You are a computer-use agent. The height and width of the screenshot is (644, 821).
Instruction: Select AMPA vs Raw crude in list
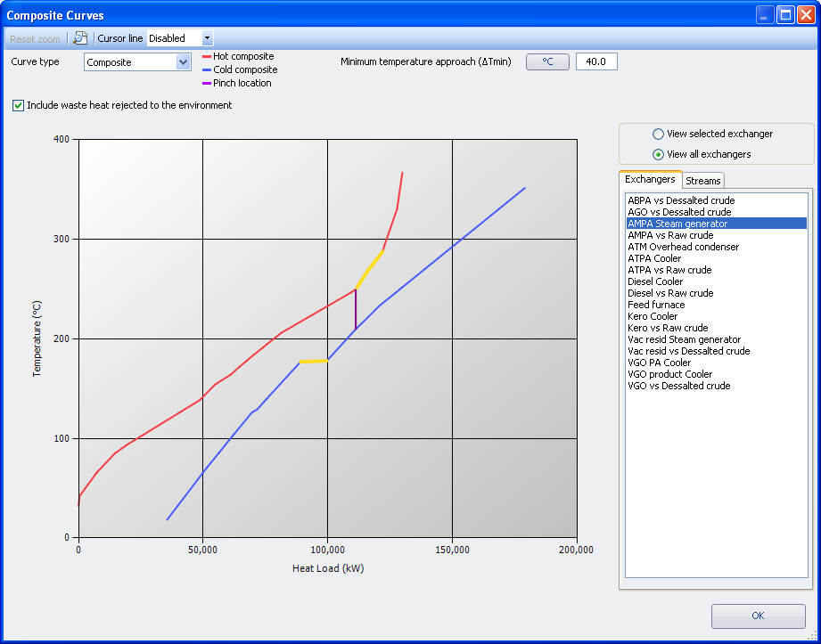717,235
